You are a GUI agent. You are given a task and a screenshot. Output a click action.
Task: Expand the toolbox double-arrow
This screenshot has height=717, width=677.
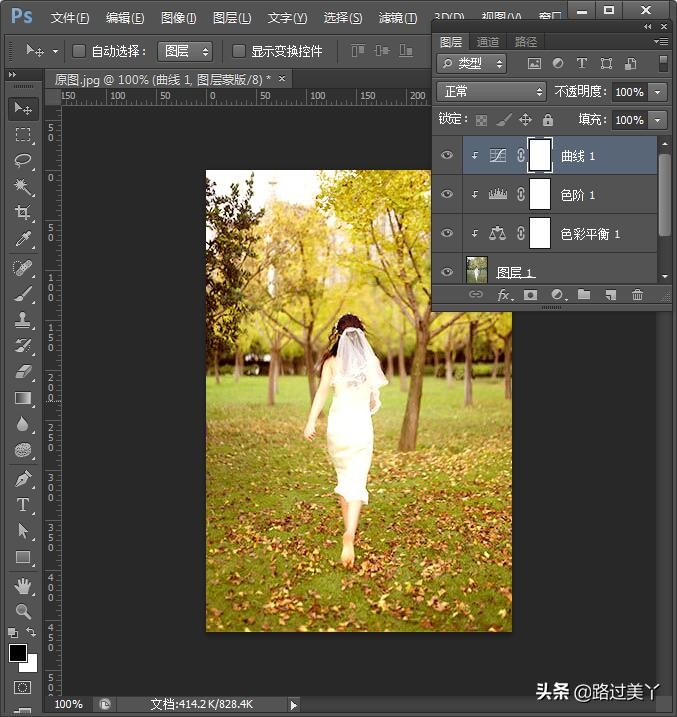coord(12,74)
